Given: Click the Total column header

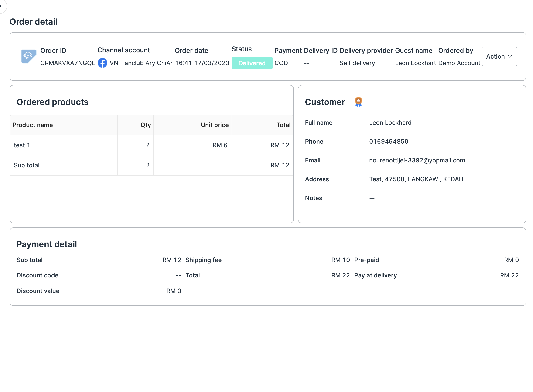Looking at the screenshot, I should [x=283, y=125].
